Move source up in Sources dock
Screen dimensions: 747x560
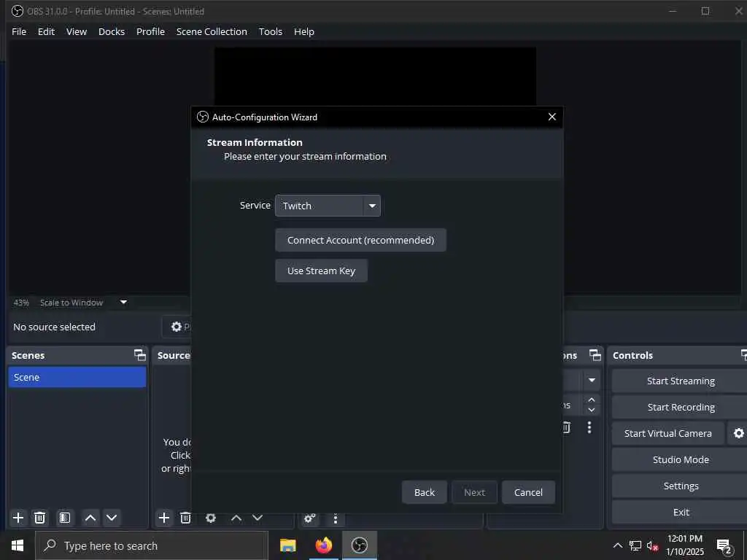coord(236,518)
